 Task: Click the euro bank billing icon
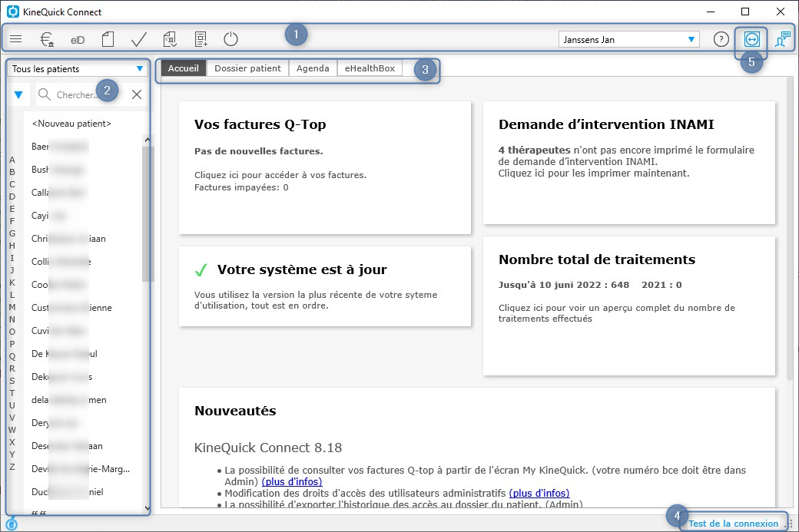[47, 39]
